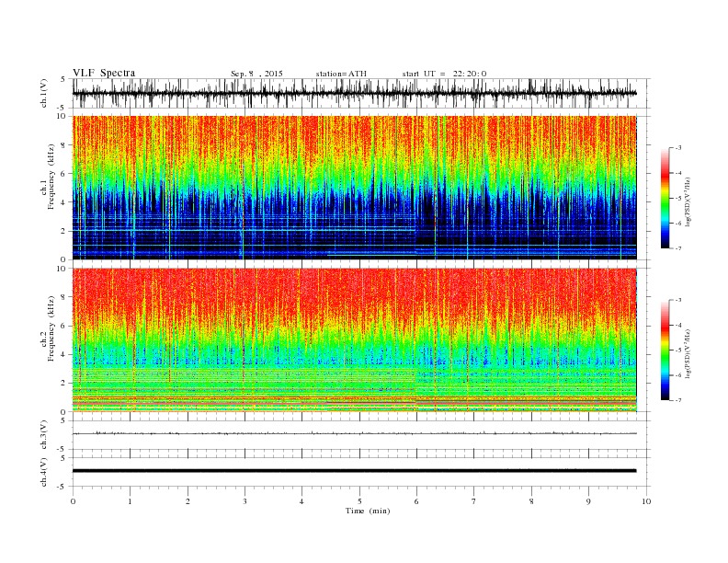Click the log(PSD) label beside ch.2 color bar
The image size is (728, 563).
pos(687,353)
